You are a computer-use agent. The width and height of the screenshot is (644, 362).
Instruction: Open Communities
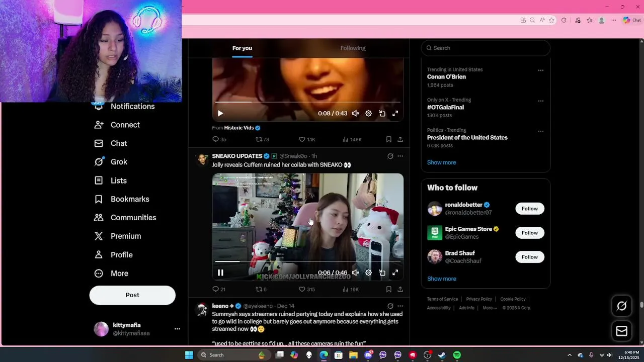[x=125, y=218]
